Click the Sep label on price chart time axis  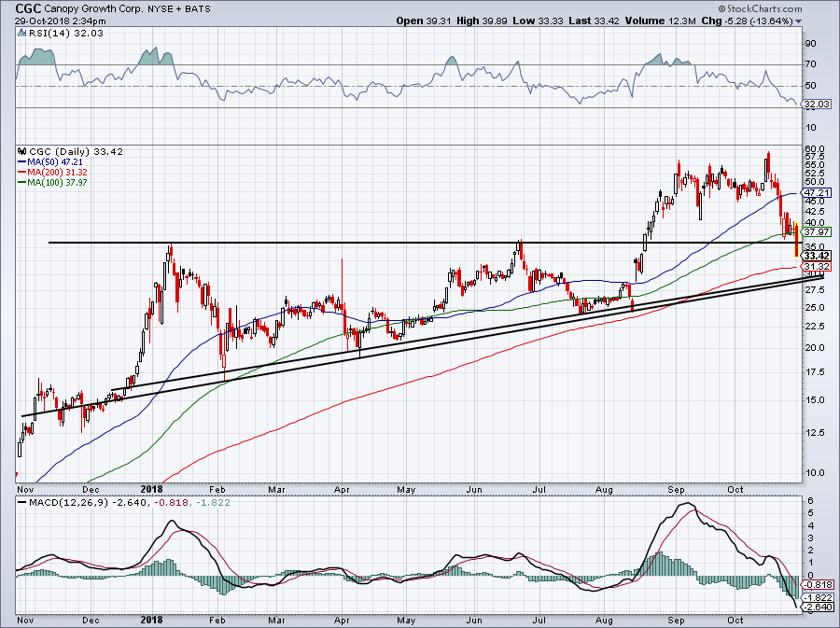coord(676,489)
